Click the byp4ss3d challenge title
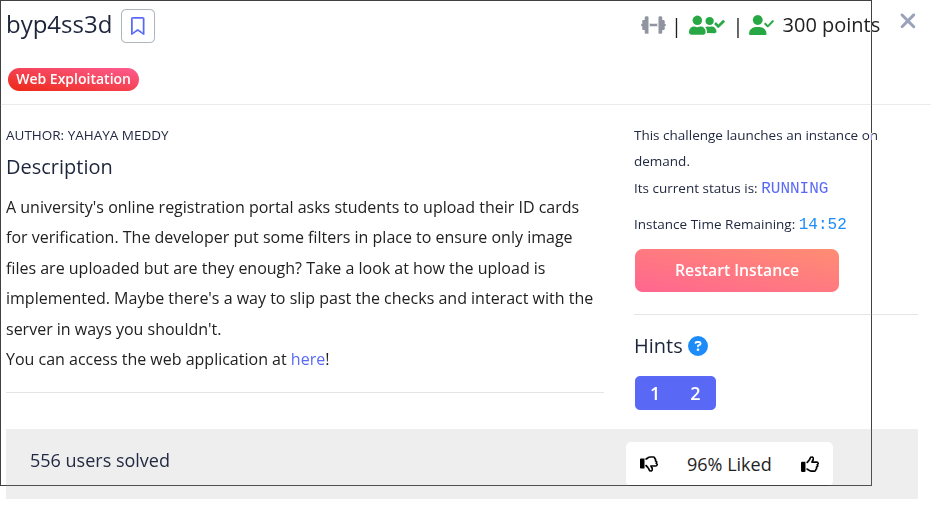Image resolution: width=931 pixels, height=508 pixels. 59,26
